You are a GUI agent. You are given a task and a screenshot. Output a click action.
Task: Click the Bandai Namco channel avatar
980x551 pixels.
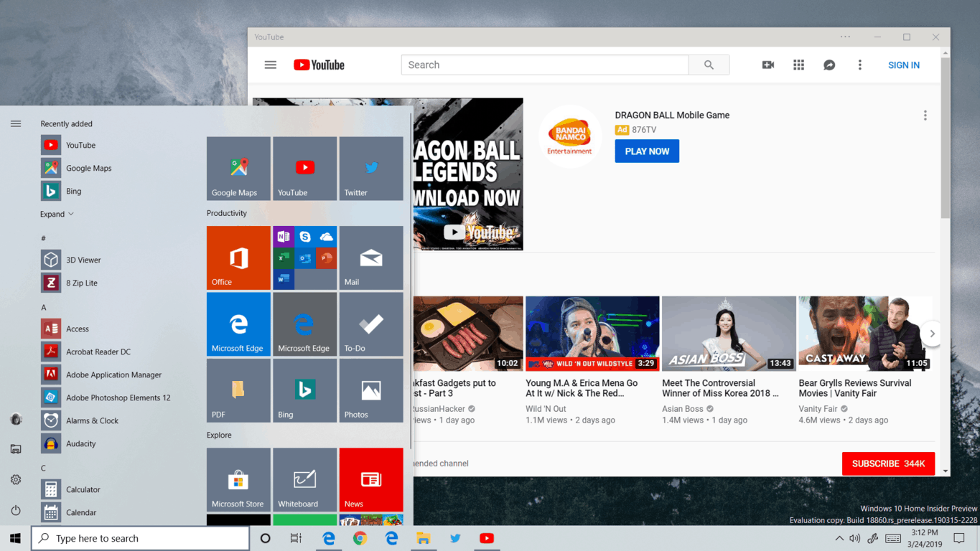click(x=570, y=136)
